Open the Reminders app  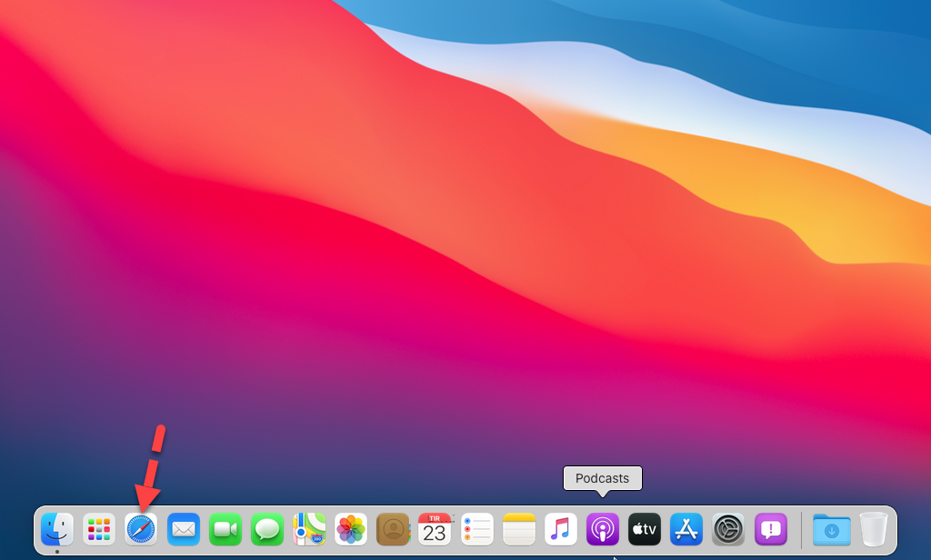(476, 528)
